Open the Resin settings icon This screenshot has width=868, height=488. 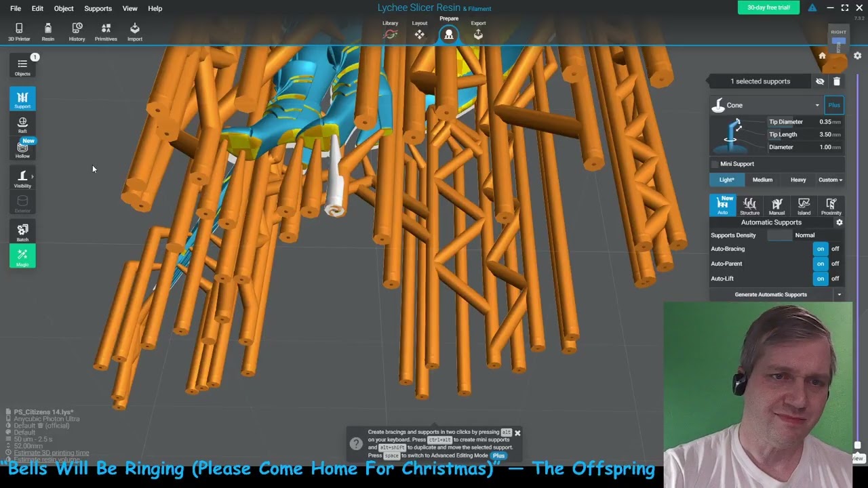pos(47,31)
